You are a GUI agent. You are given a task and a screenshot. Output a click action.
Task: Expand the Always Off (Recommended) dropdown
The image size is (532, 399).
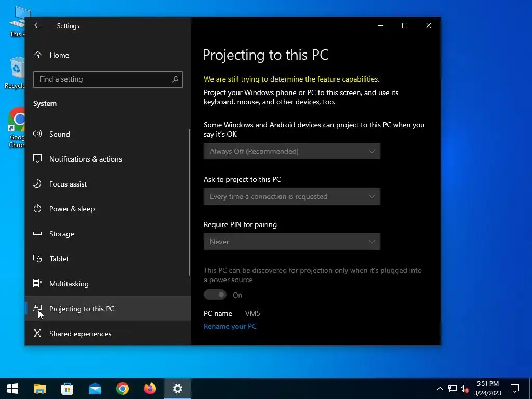point(292,151)
